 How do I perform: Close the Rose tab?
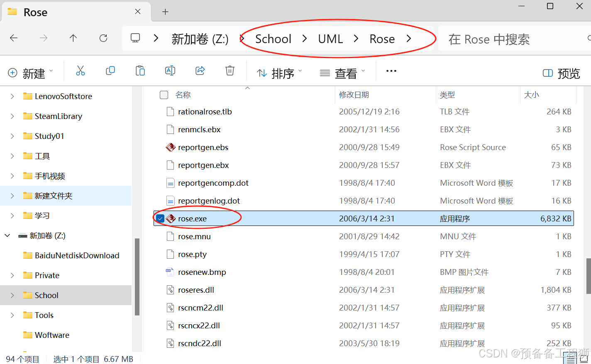(138, 12)
